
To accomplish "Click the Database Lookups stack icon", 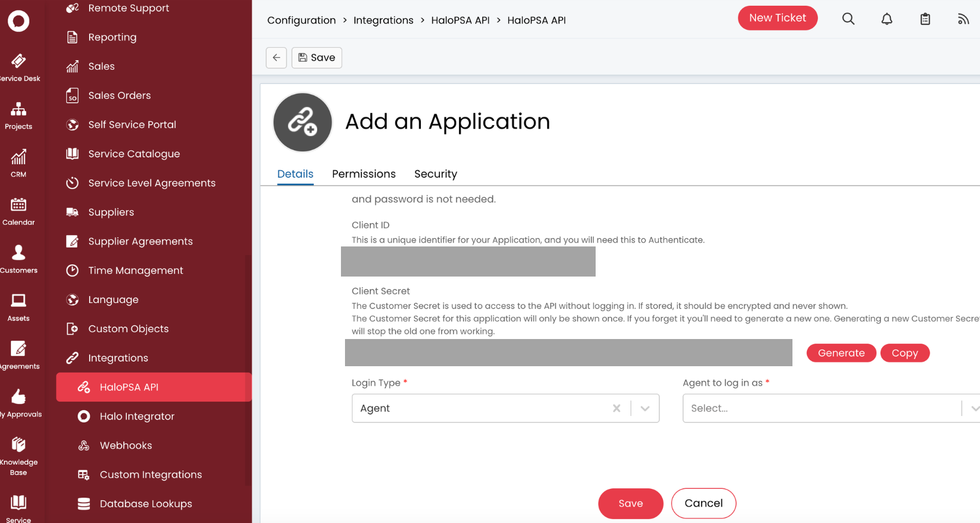I will coord(84,504).
